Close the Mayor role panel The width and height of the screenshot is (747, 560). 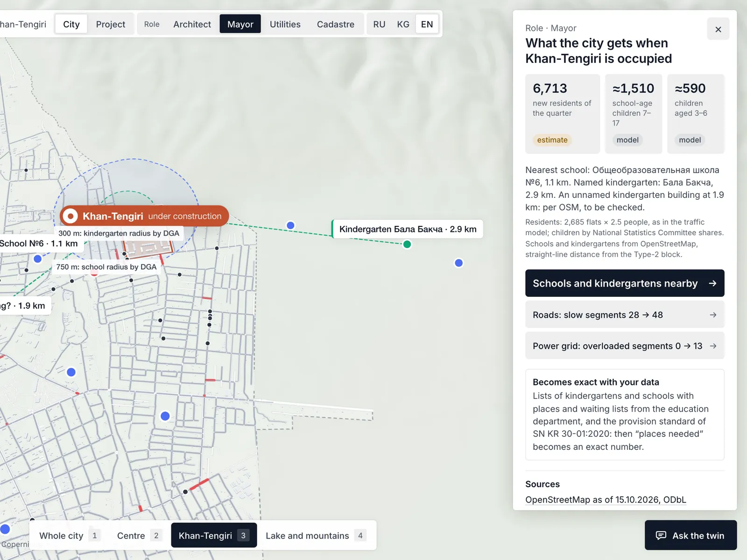(x=718, y=29)
